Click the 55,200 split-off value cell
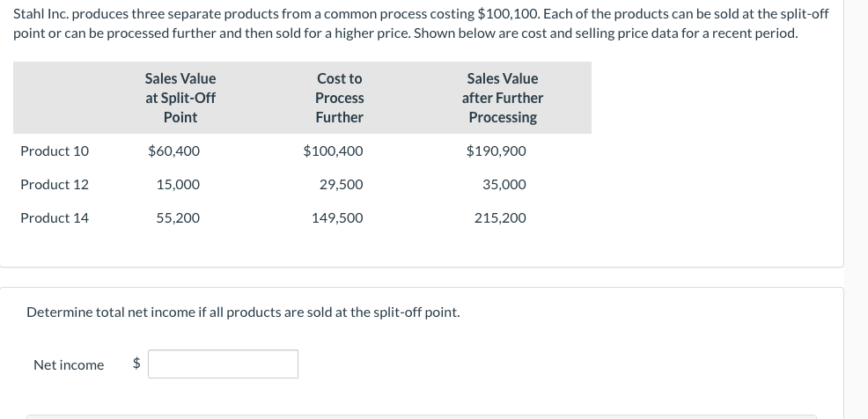The image size is (868, 419). pyautogui.click(x=178, y=217)
